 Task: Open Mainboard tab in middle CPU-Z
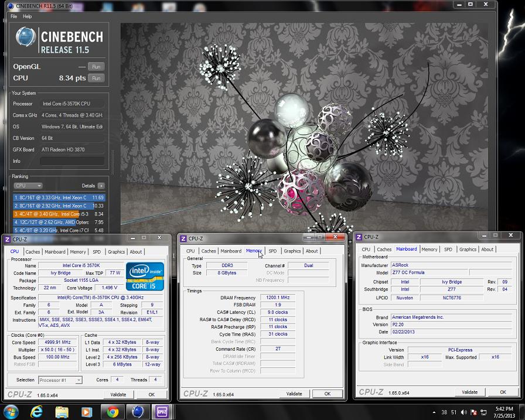(x=231, y=251)
